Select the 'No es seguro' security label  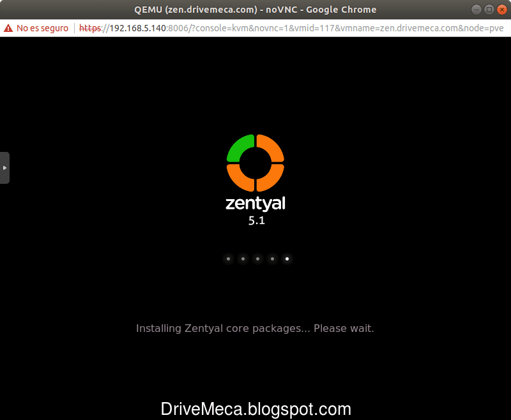[41, 28]
